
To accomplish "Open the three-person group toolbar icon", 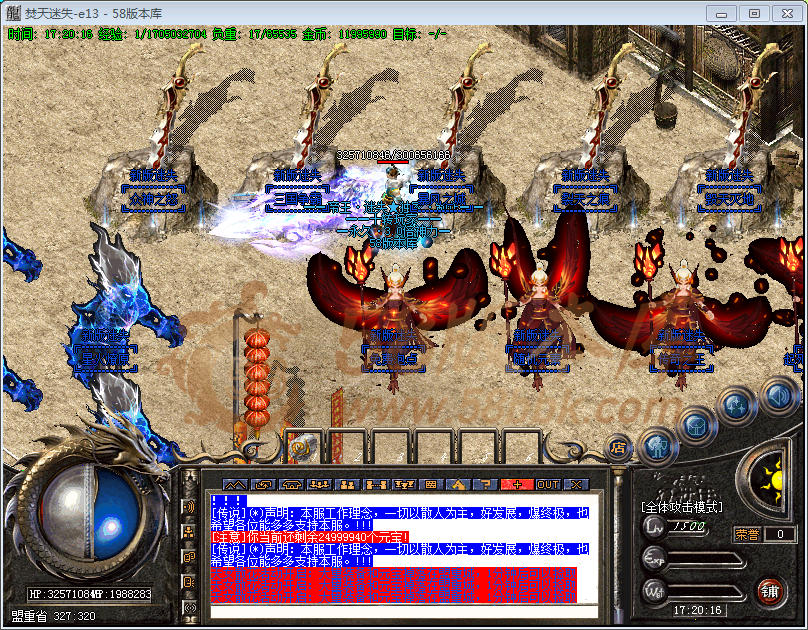I will 319,485.
